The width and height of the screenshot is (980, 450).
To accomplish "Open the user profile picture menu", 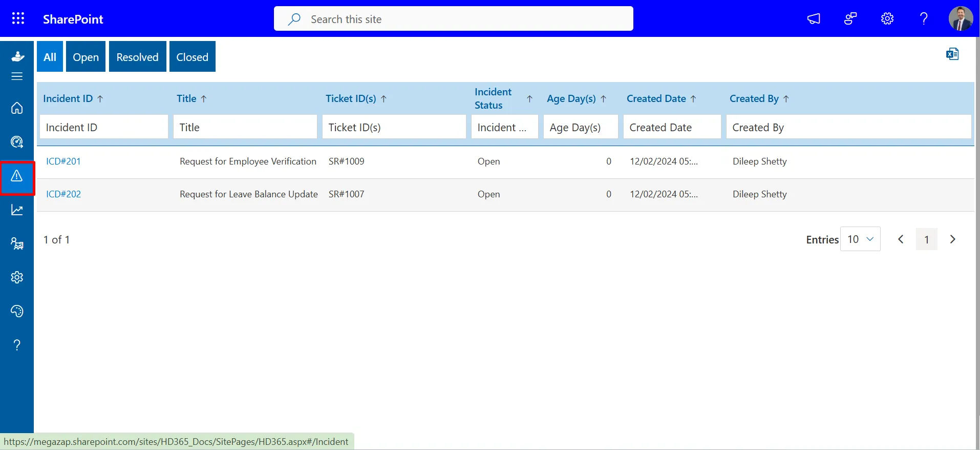I will pos(961,18).
